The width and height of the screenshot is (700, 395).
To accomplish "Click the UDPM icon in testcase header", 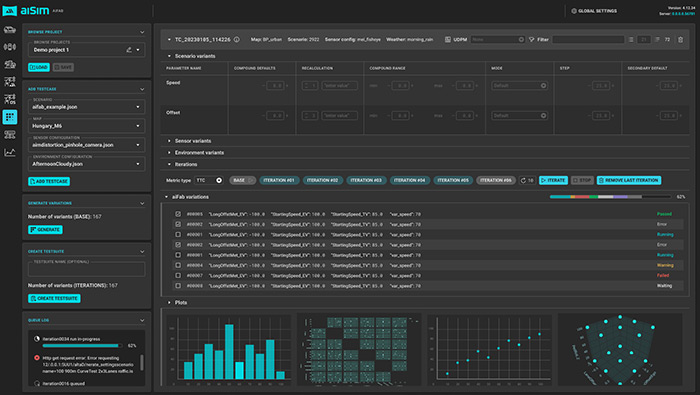I will [x=448, y=40].
